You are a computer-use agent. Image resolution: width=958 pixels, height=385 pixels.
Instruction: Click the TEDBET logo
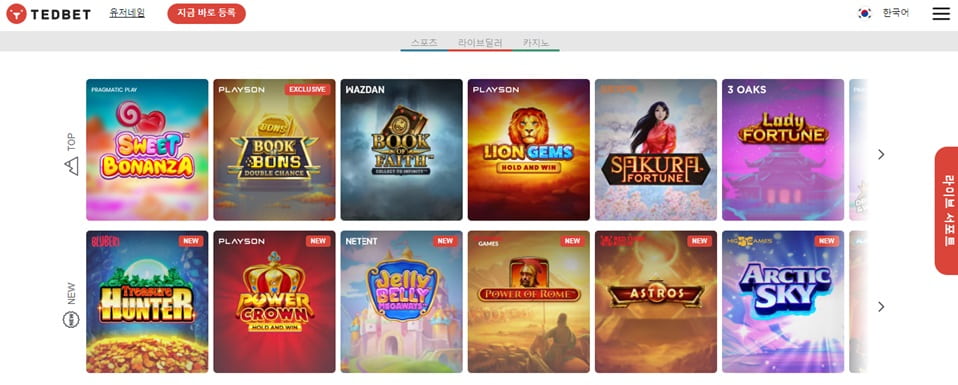tap(48, 13)
